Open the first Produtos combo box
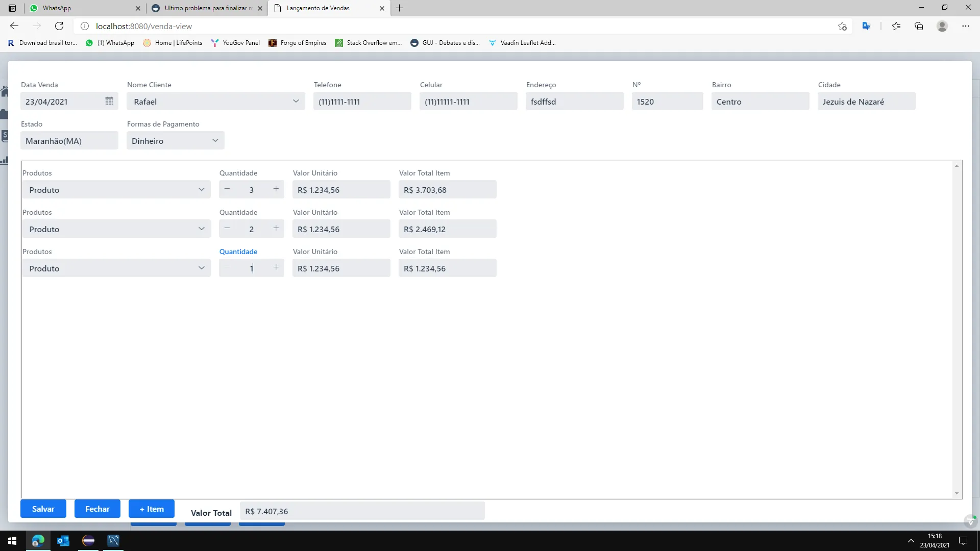The image size is (980, 551). pyautogui.click(x=116, y=189)
